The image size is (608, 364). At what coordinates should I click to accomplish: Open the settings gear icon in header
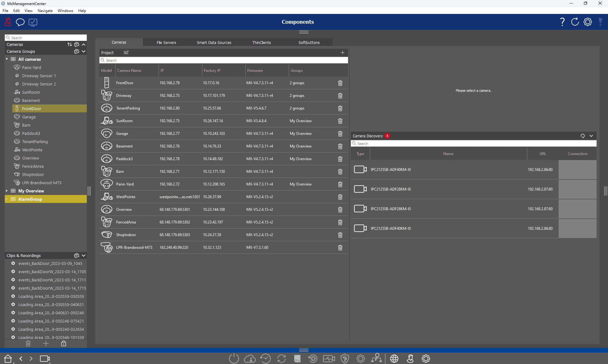[588, 22]
